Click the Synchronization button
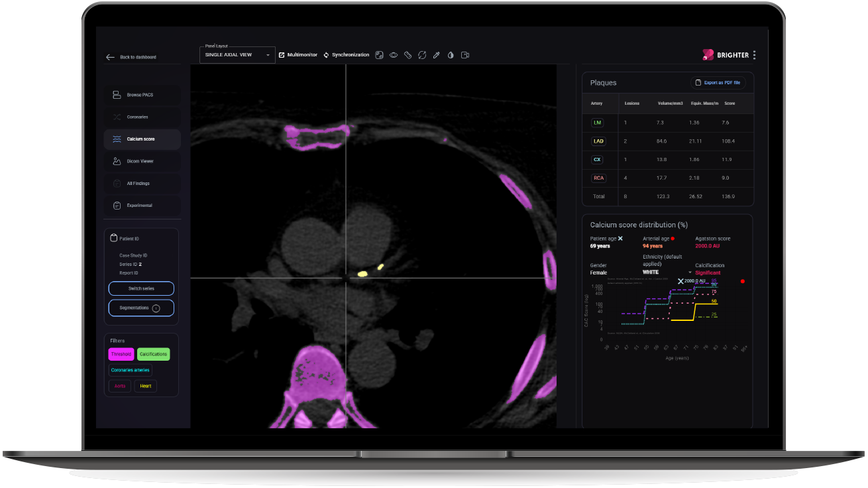 (347, 55)
